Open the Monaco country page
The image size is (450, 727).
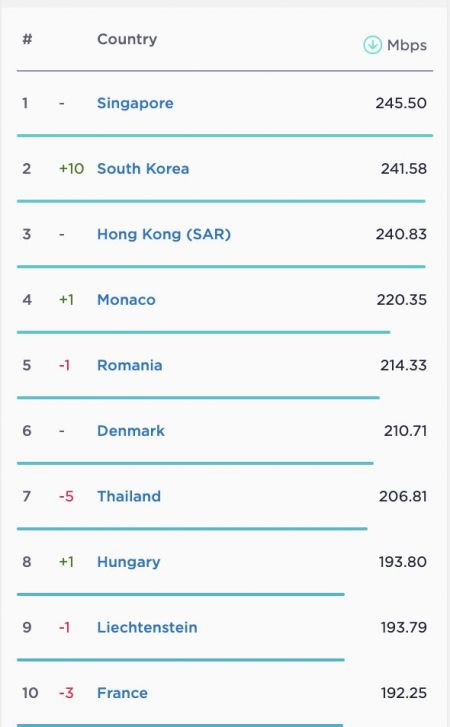(126, 300)
